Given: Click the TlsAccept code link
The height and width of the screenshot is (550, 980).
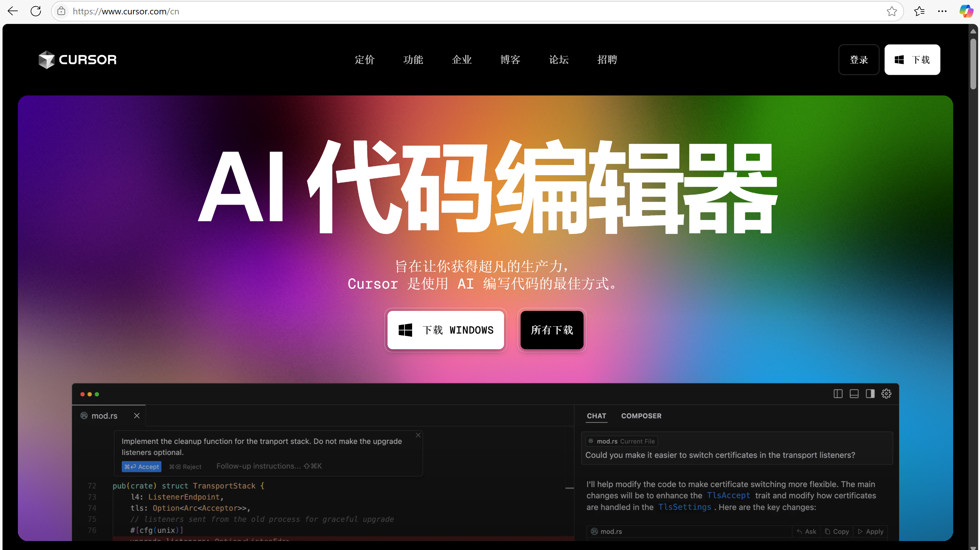Looking at the screenshot, I should 728,496.
